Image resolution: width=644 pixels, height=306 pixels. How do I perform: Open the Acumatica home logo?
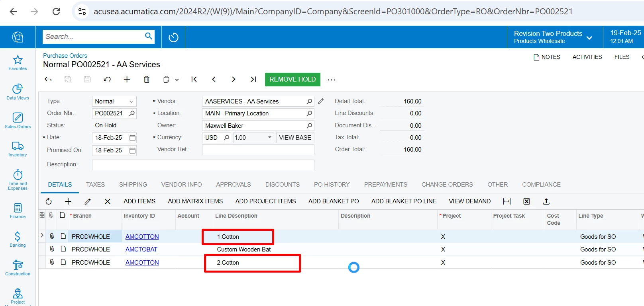point(18,37)
